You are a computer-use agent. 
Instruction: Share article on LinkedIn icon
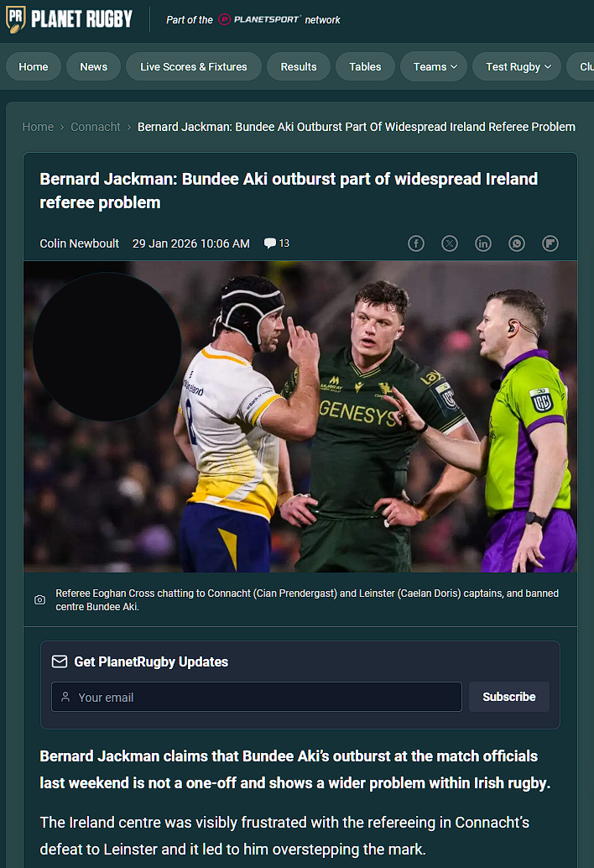(483, 243)
